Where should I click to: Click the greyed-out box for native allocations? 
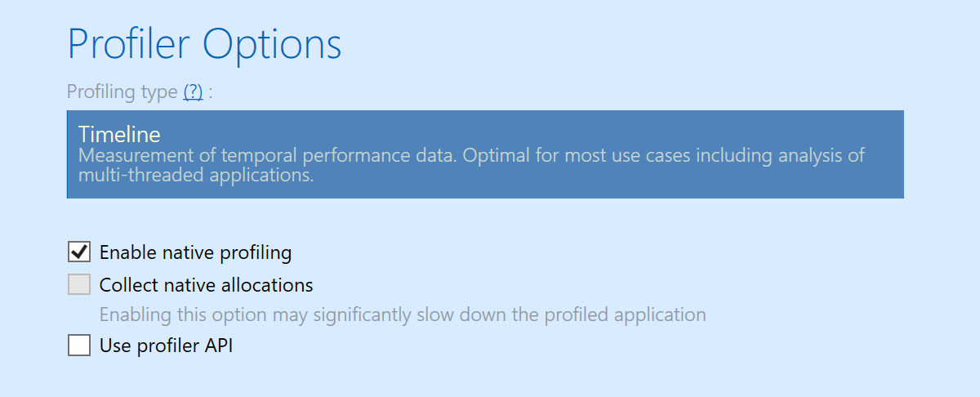(79, 285)
